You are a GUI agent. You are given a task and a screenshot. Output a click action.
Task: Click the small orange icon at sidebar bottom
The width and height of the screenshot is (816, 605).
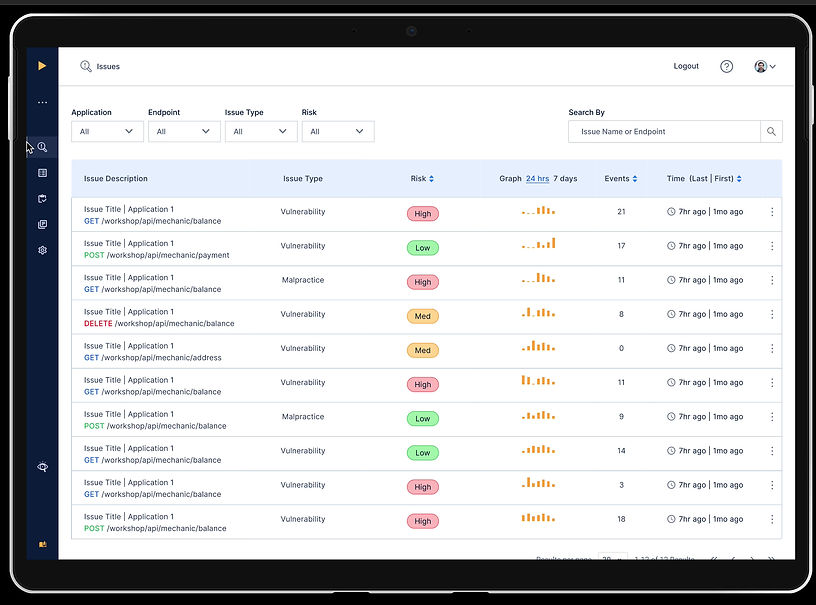(43, 544)
